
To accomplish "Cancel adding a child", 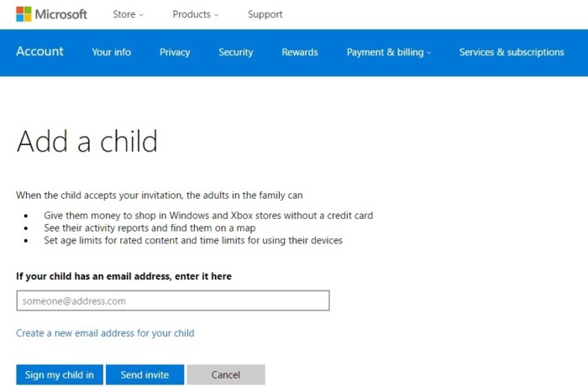I will tap(225, 374).
